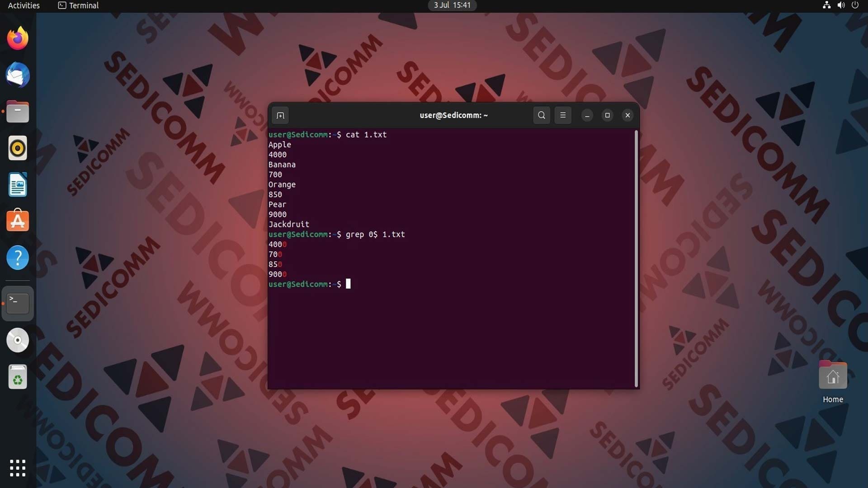868x488 pixels.
Task: Open the Activities overview
Action: pyautogui.click(x=24, y=5)
